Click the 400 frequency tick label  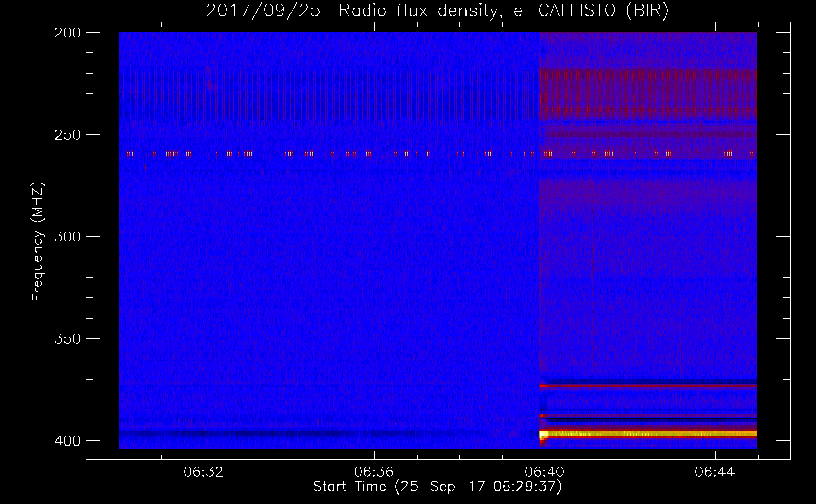coord(67,440)
